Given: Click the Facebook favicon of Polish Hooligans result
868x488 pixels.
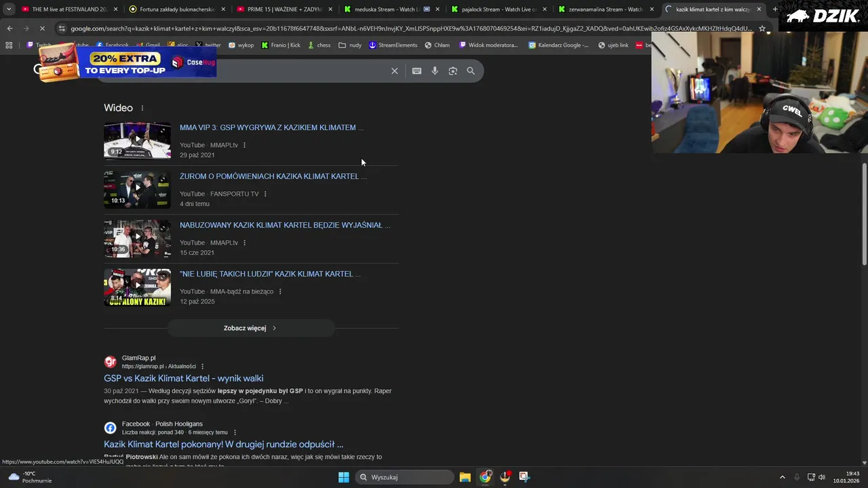Looking at the screenshot, I should (x=110, y=428).
